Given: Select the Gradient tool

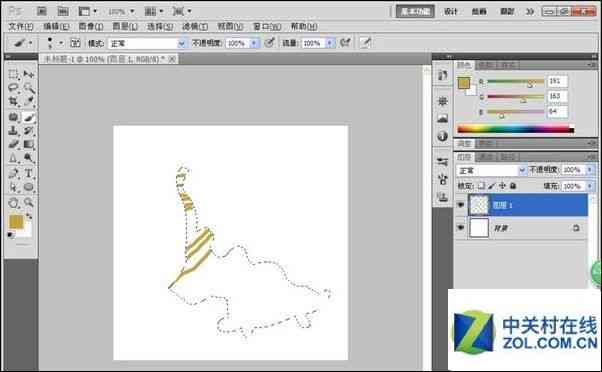Looking at the screenshot, I should 28,144.
